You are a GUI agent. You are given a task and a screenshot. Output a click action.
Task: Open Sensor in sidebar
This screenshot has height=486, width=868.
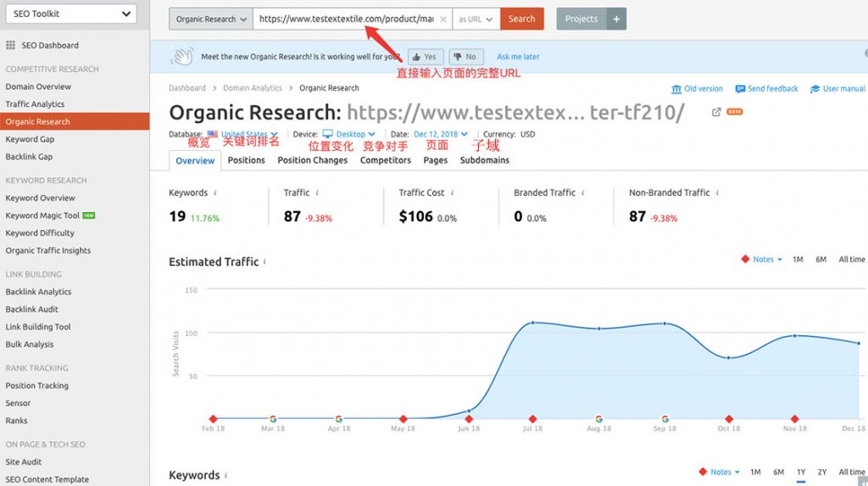18,403
